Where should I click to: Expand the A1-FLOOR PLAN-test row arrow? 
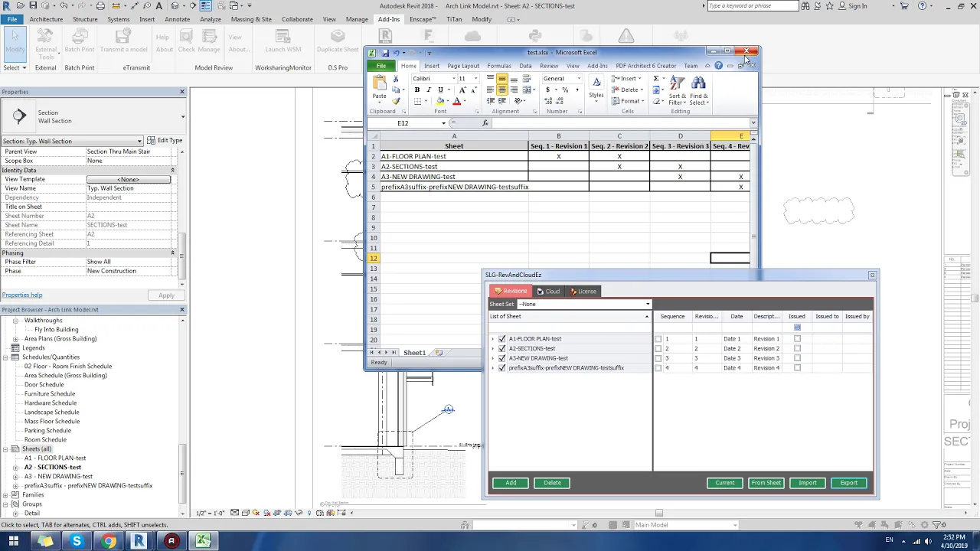493,339
